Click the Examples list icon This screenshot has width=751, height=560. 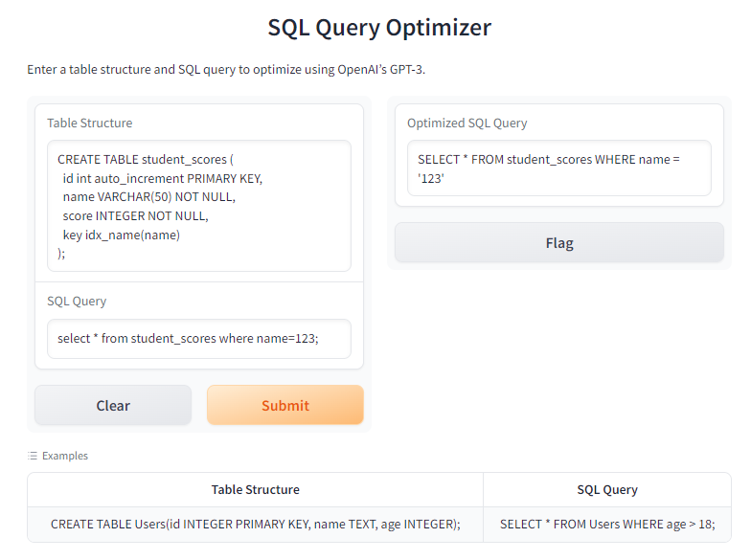(33, 456)
